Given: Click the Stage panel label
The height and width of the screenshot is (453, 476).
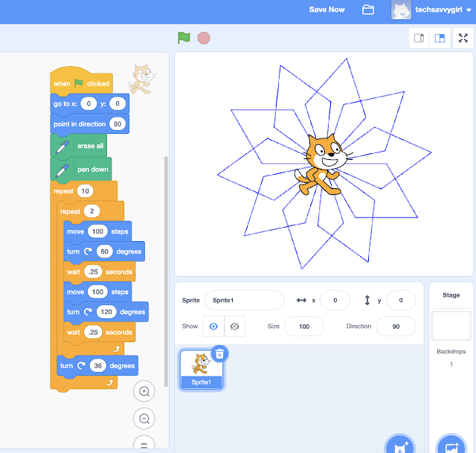Looking at the screenshot, I should (451, 295).
